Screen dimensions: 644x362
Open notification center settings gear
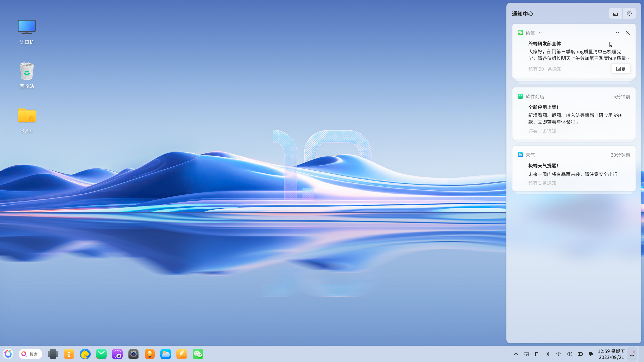coord(629,14)
